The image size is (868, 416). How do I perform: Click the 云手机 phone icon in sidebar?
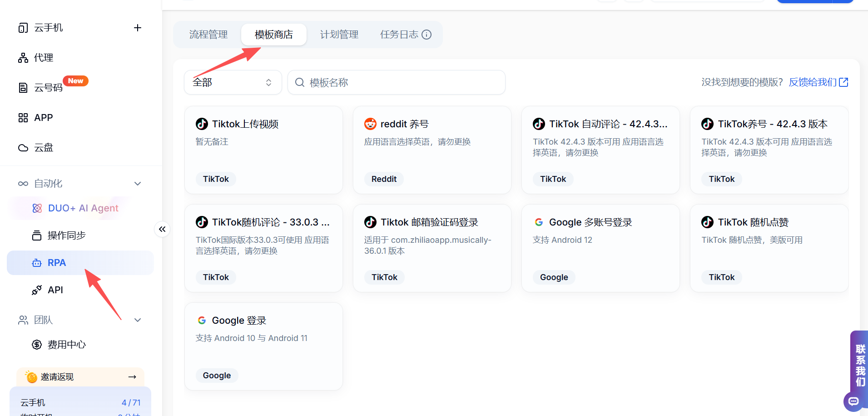click(x=23, y=28)
